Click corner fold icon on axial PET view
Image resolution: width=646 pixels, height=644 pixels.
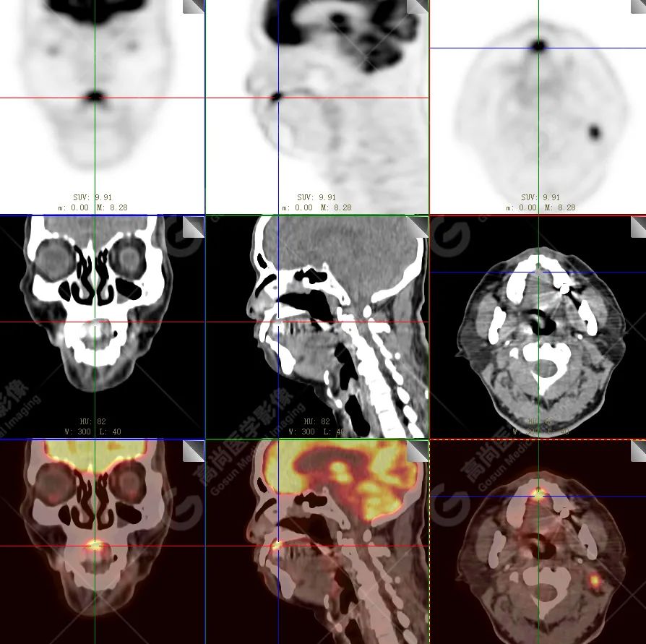tap(638, 7)
